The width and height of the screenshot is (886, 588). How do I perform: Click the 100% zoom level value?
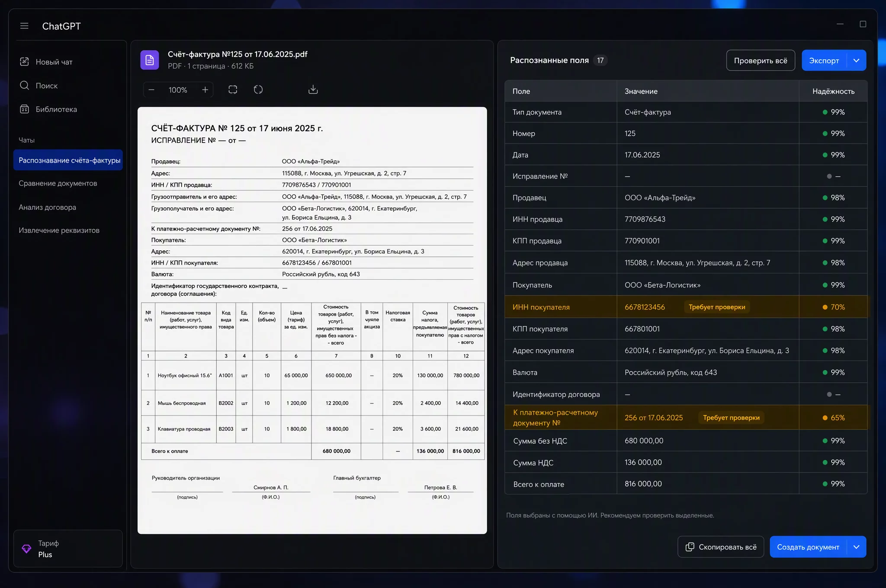tap(178, 90)
